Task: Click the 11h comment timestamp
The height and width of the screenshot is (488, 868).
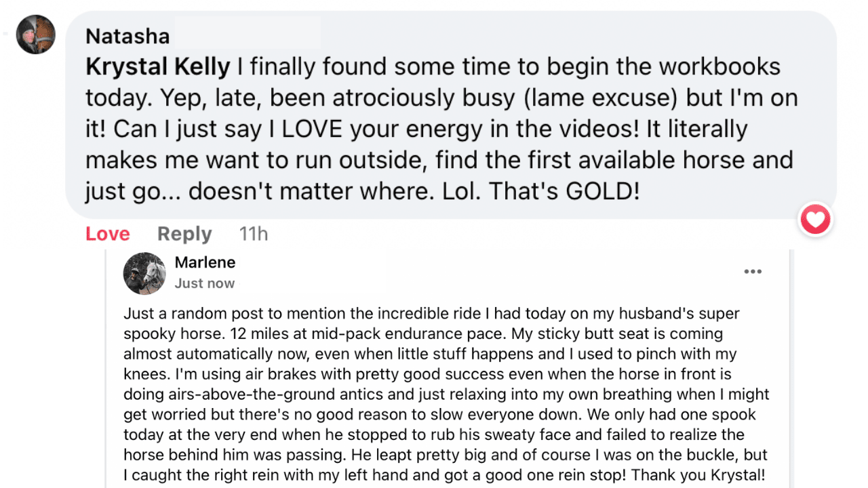Action: 254,234
